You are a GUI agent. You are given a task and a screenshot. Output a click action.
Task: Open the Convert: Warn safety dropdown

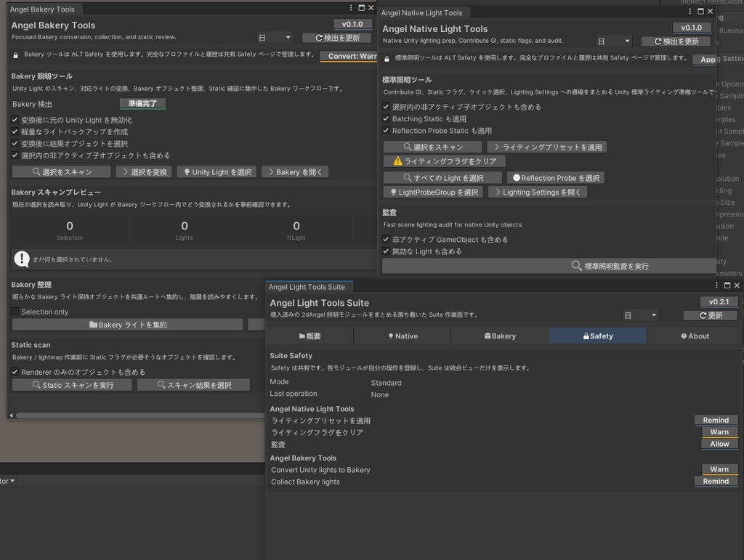pyautogui.click(x=348, y=56)
